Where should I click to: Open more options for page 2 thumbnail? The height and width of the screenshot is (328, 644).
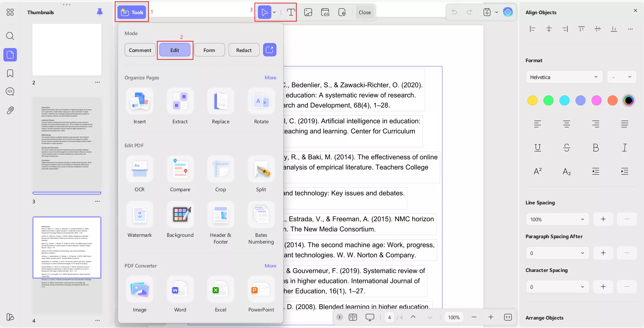point(98,82)
